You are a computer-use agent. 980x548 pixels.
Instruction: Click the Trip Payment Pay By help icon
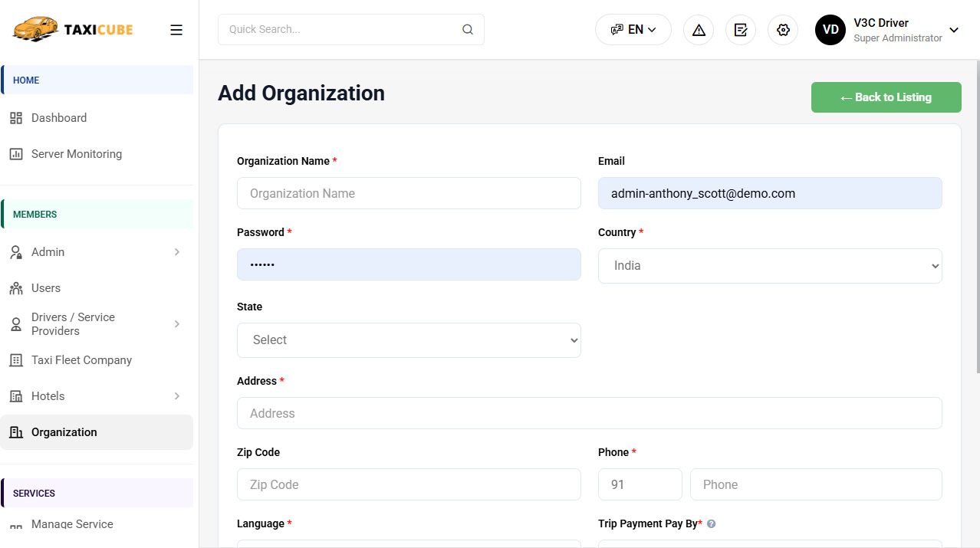(711, 524)
